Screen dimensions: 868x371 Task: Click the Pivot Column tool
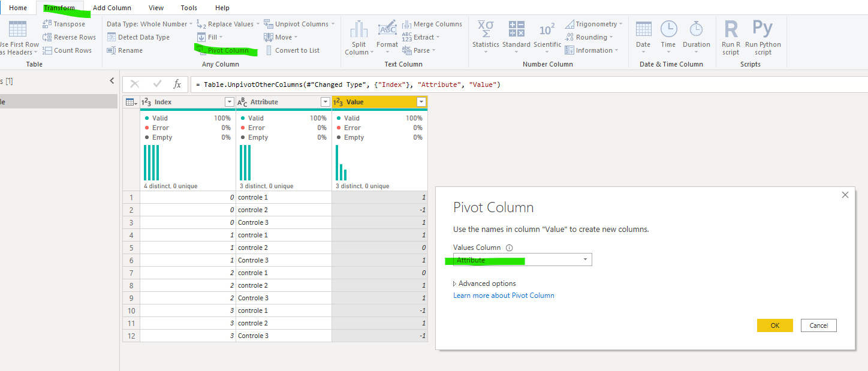pyautogui.click(x=223, y=50)
